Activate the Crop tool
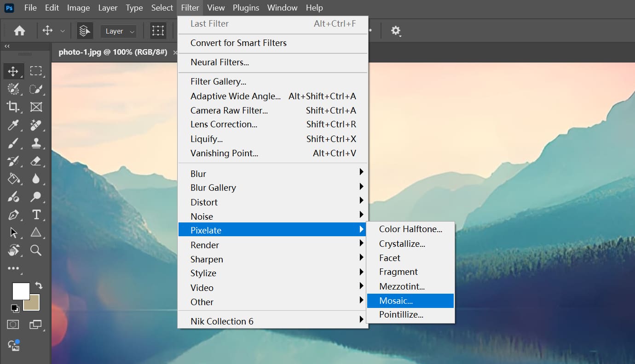Image resolution: width=635 pixels, height=364 pixels. [13, 107]
